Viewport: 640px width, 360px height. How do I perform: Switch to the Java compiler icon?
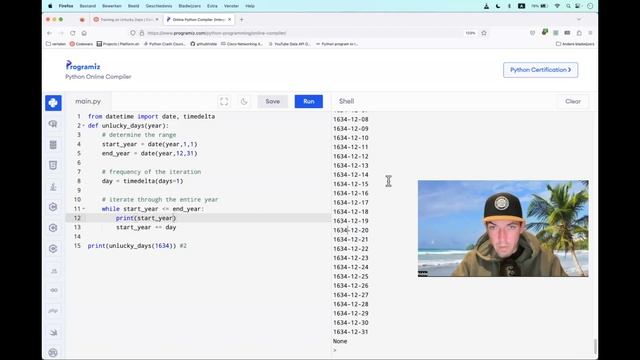53,187
